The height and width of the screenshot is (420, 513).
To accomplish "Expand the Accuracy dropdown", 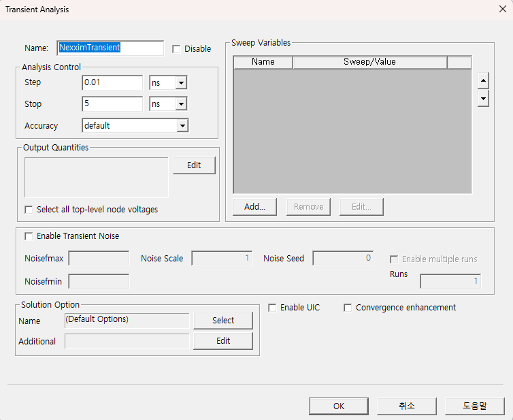I will [182, 126].
